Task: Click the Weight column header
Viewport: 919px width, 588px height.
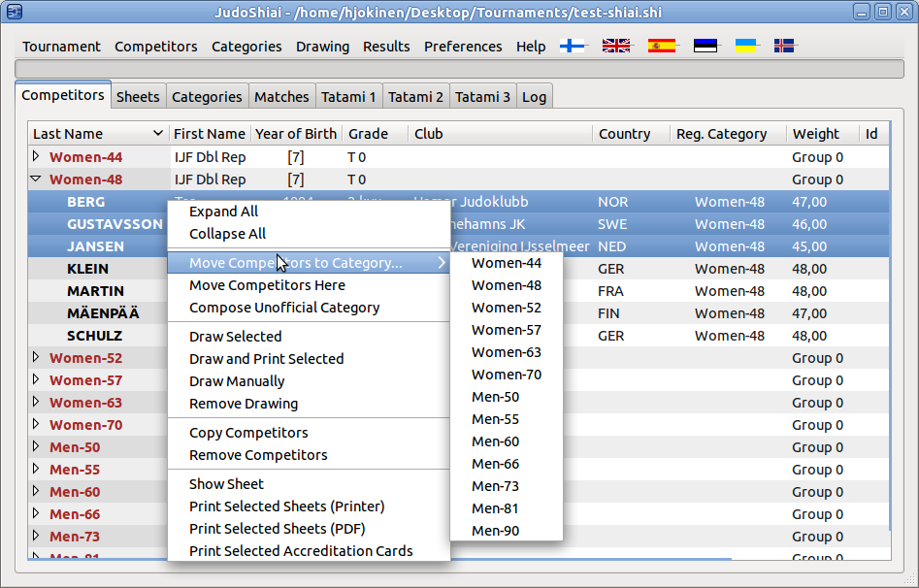Action: (815, 134)
